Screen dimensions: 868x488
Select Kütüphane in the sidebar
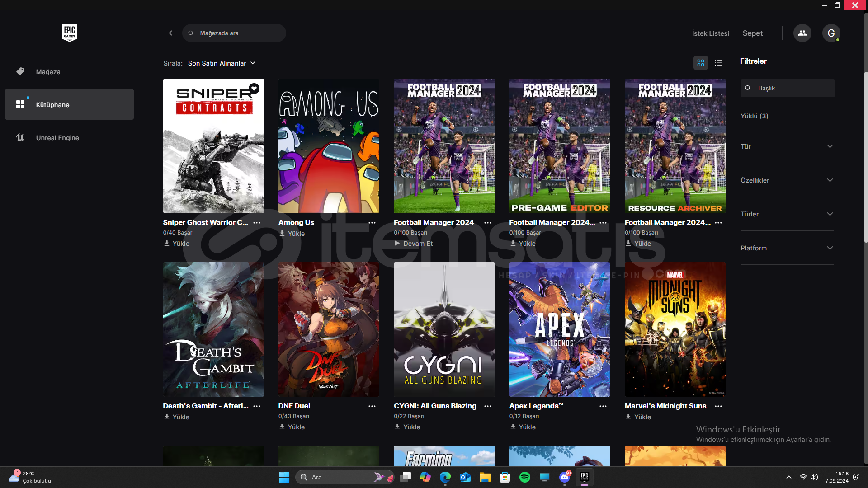pyautogui.click(x=69, y=104)
